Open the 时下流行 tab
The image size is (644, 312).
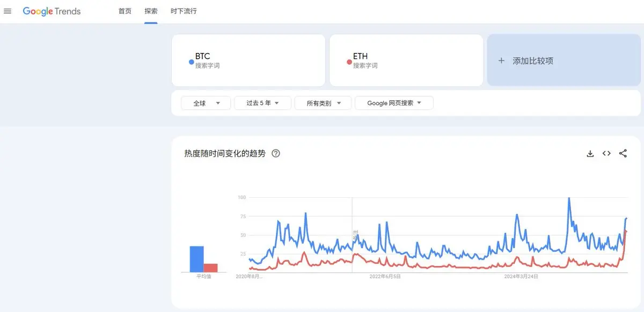click(x=184, y=11)
